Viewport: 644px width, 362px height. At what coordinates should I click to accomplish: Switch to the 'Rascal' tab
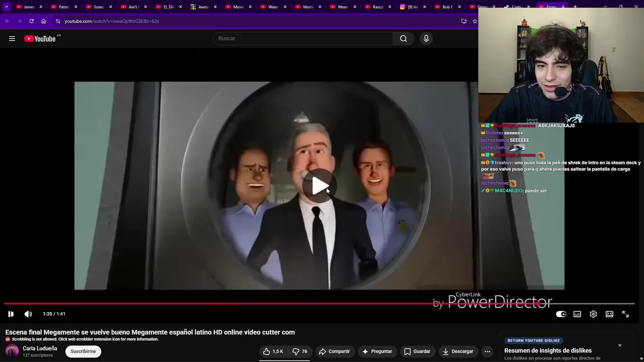click(377, 7)
